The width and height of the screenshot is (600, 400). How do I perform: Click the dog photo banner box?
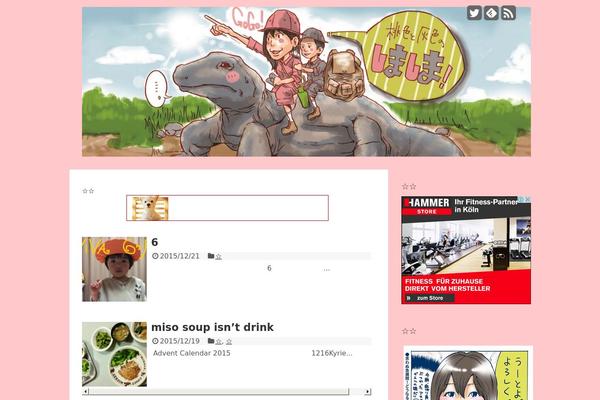(x=227, y=208)
